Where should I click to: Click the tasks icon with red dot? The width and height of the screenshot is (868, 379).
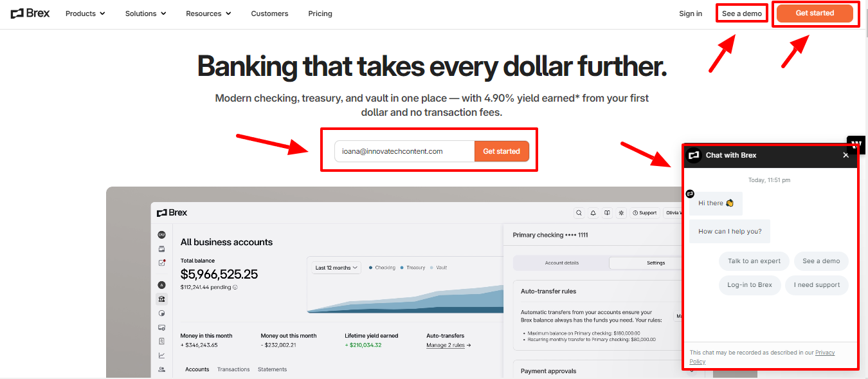click(162, 263)
